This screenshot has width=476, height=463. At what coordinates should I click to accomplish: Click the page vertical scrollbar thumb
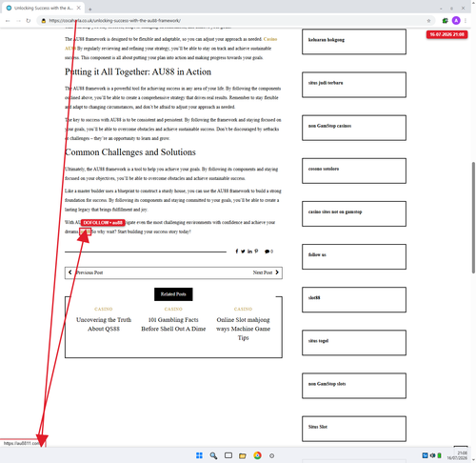pyautogui.click(x=473, y=217)
